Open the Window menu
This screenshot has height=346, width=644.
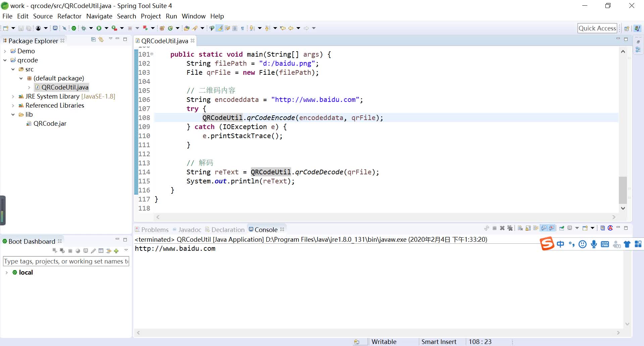click(x=194, y=16)
